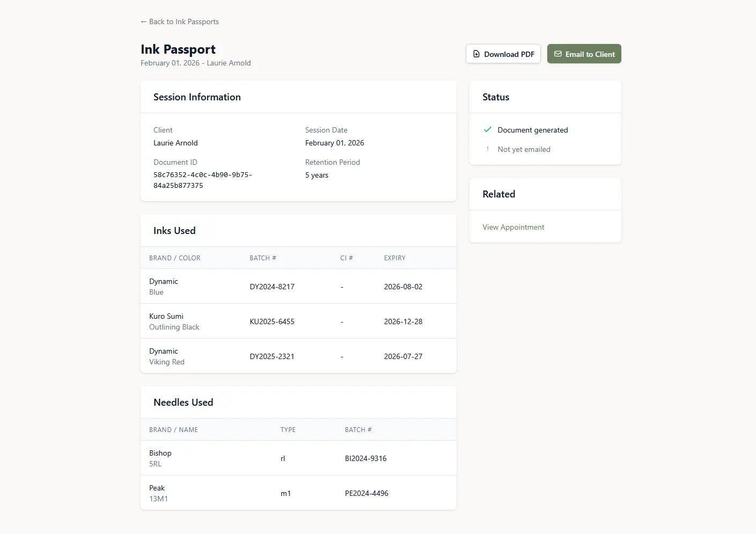This screenshot has height=534, width=756.
Task: Click the Ink Passport page heading
Action: tap(178, 49)
